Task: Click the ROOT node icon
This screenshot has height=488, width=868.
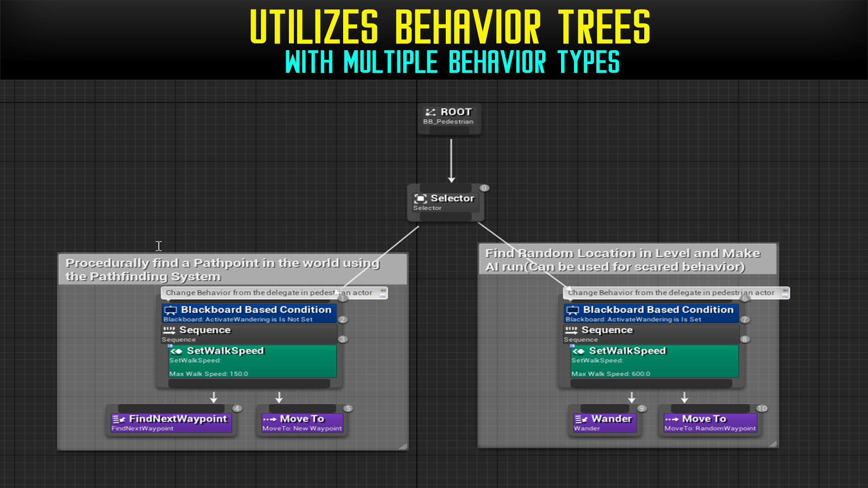Action: 430,112
